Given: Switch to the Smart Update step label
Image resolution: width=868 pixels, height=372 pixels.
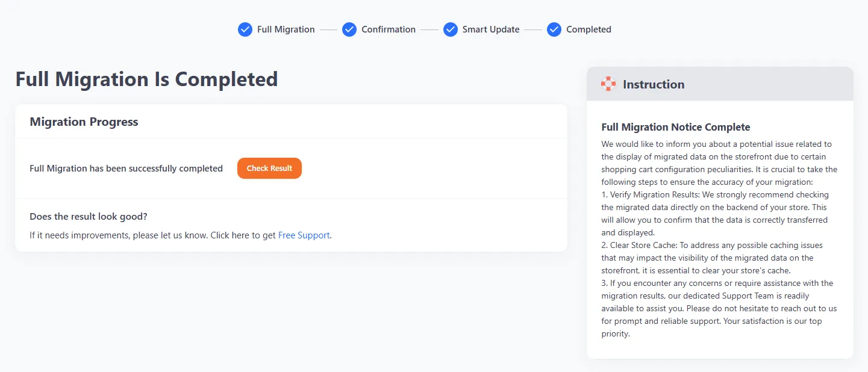Looking at the screenshot, I should click(490, 29).
